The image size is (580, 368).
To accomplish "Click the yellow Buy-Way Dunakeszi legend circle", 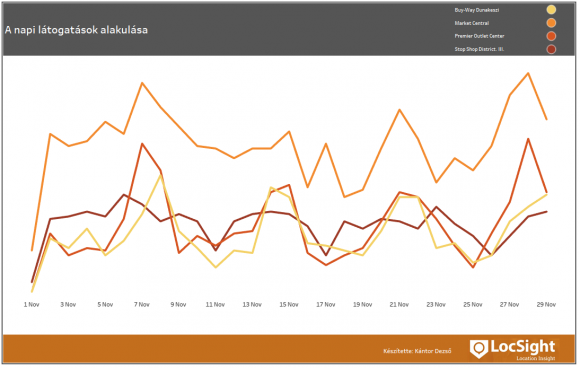I will [x=551, y=10].
